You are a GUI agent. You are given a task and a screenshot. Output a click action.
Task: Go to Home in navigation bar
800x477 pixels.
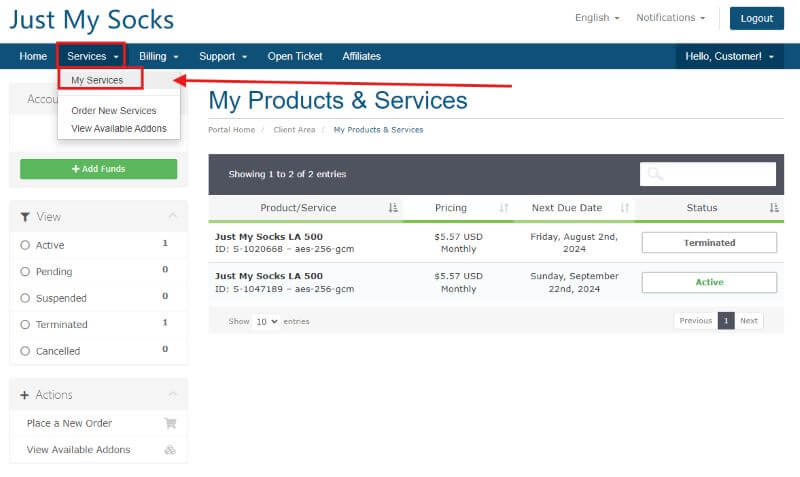tap(33, 56)
